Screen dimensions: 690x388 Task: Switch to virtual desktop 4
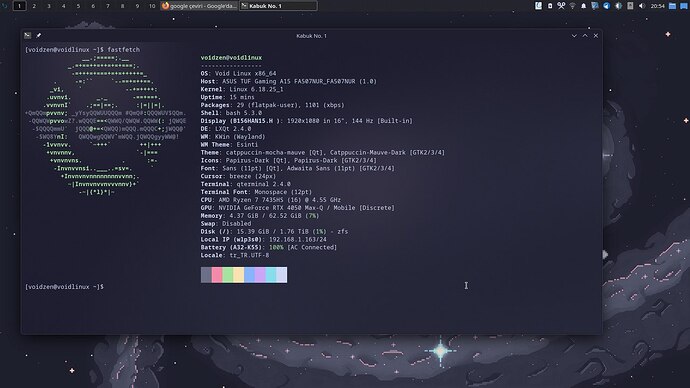pyautogui.click(x=63, y=6)
